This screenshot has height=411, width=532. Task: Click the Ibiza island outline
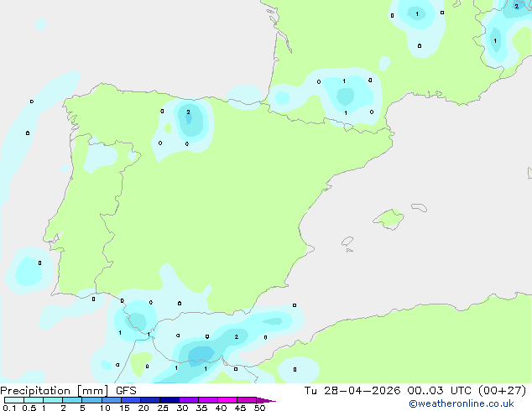[x=347, y=242]
